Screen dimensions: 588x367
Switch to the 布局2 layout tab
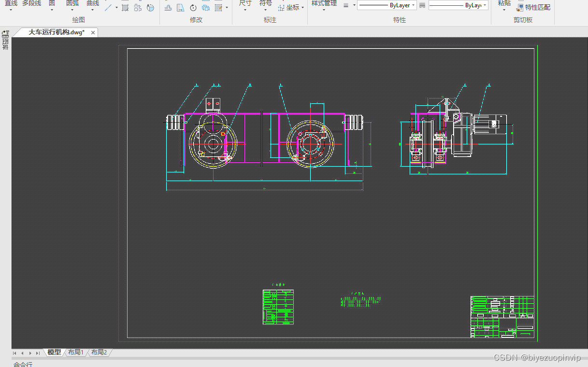[99, 353]
